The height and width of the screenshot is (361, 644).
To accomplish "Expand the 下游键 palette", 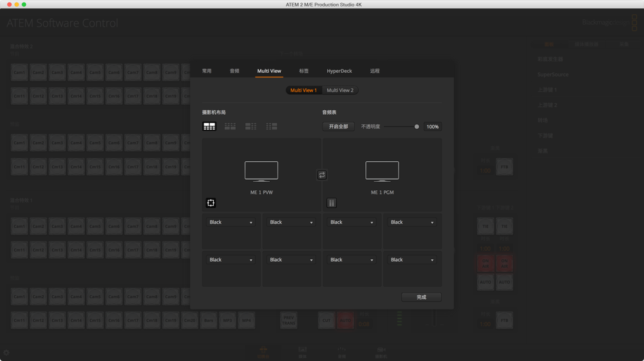I will [x=545, y=135].
